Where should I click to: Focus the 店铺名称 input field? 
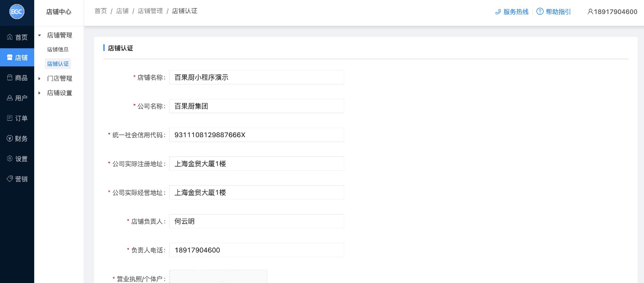click(x=257, y=77)
